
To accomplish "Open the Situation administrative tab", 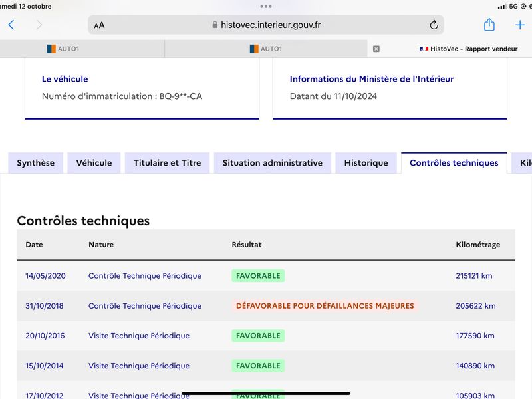I will pos(273,163).
